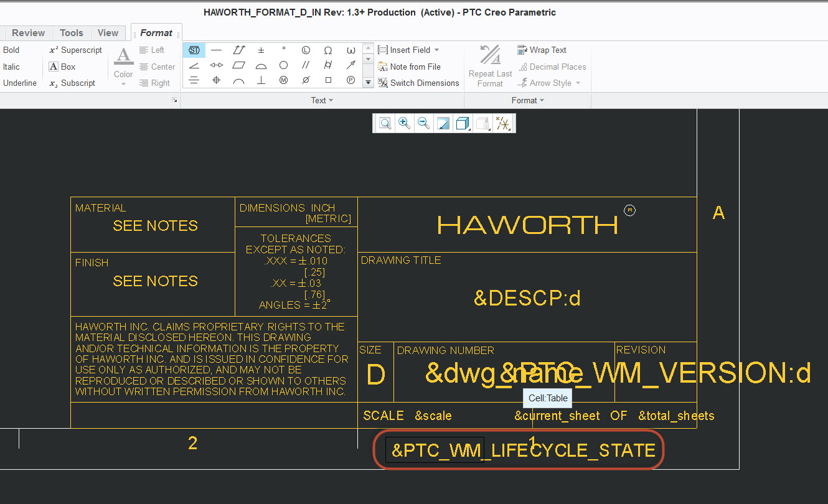The height and width of the screenshot is (504, 828).
Task: Click the Repaint screen icon
Action: (x=443, y=123)
